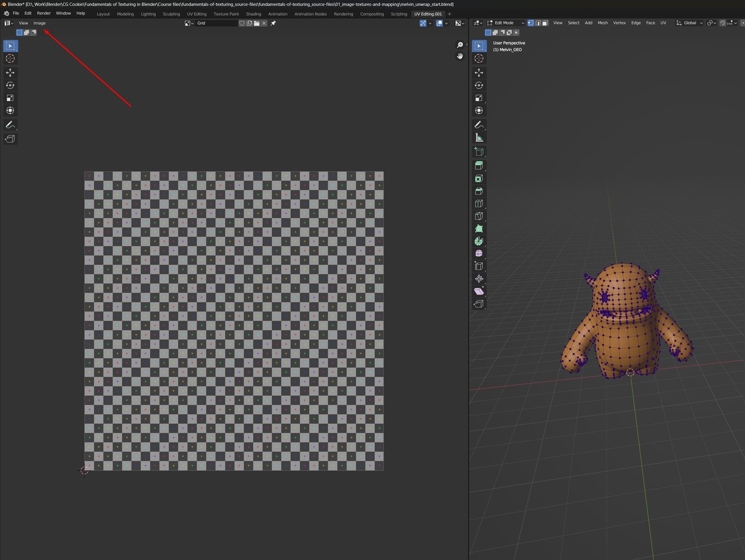Switch to the Shading workspace tab
The image size is (745, 560).
click(x=253, y=14)
